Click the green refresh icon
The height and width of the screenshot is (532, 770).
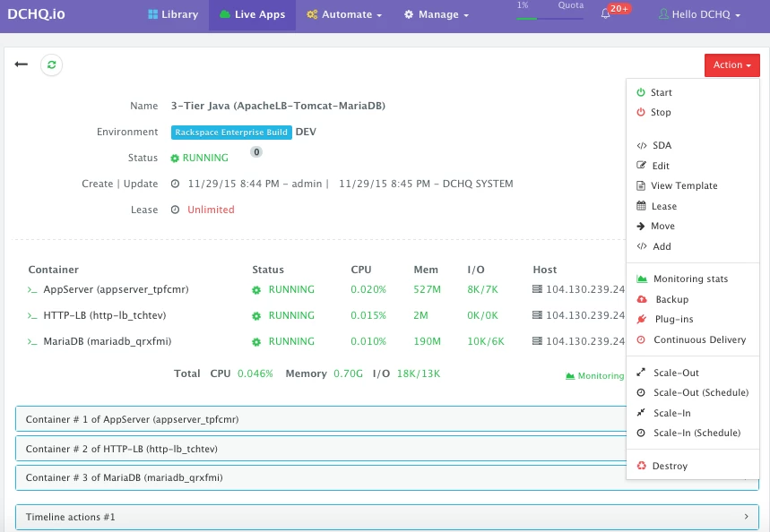pyautogui.click(x=52, y=64)
